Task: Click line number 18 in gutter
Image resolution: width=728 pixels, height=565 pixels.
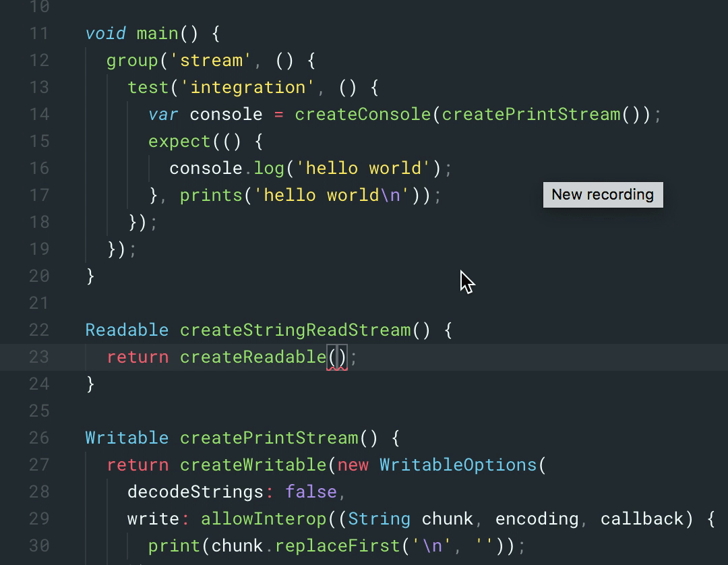Action: (x=39, y=222)
